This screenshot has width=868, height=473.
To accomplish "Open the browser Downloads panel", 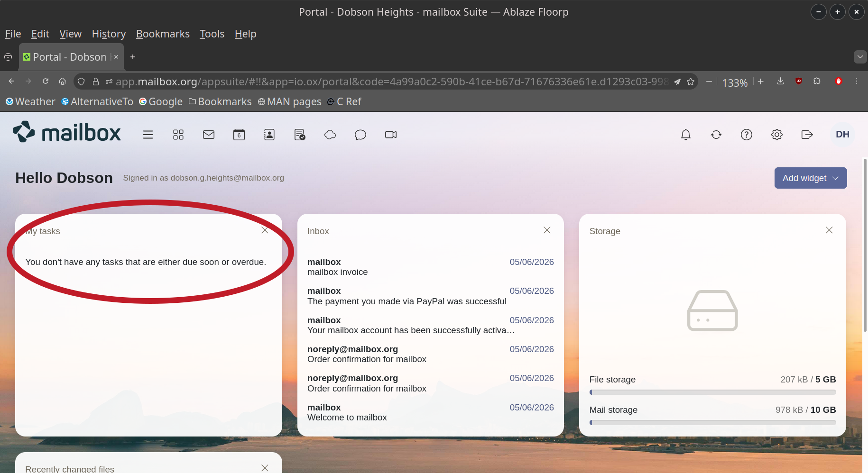I will (x=780, y=82).
